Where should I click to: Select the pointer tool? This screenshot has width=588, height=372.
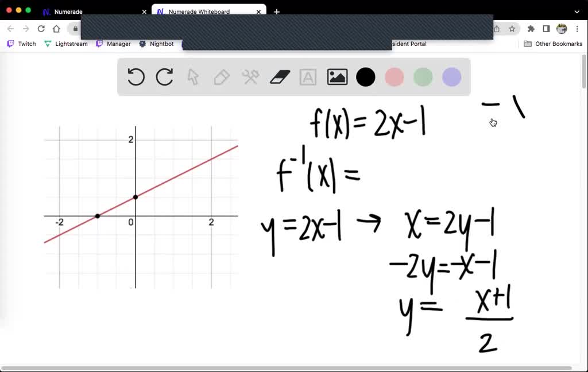click(x=193, y=77)
